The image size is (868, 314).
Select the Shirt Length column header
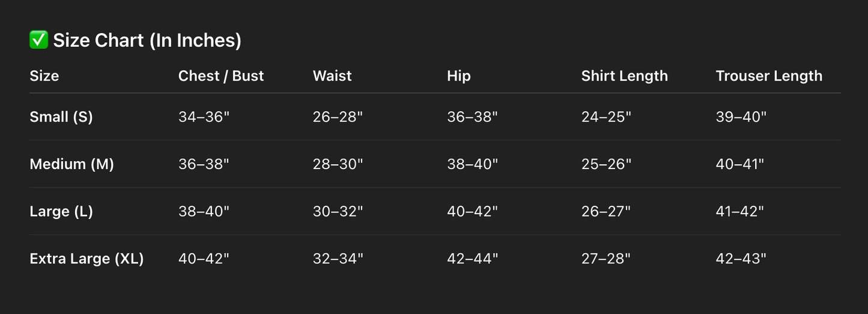click(625, 76)
